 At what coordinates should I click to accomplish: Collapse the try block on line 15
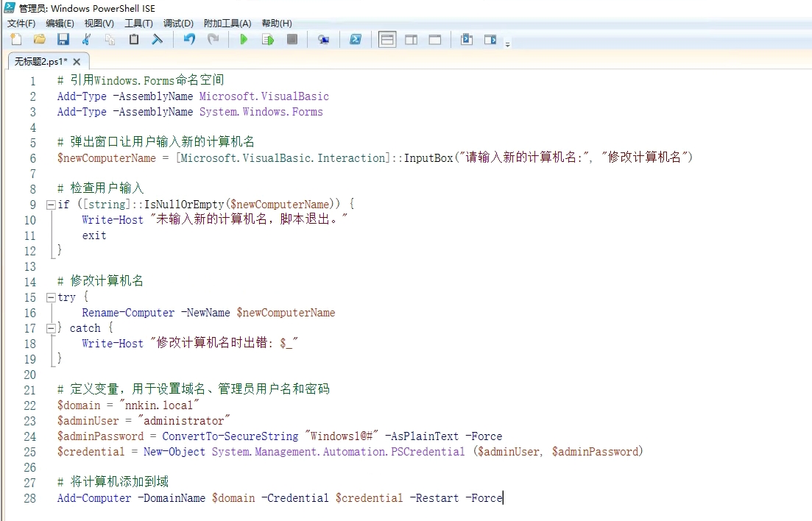[x=50, y=297]
